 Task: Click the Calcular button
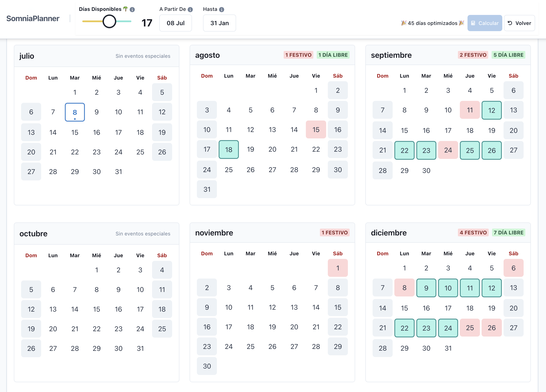(x=485, y=23)
